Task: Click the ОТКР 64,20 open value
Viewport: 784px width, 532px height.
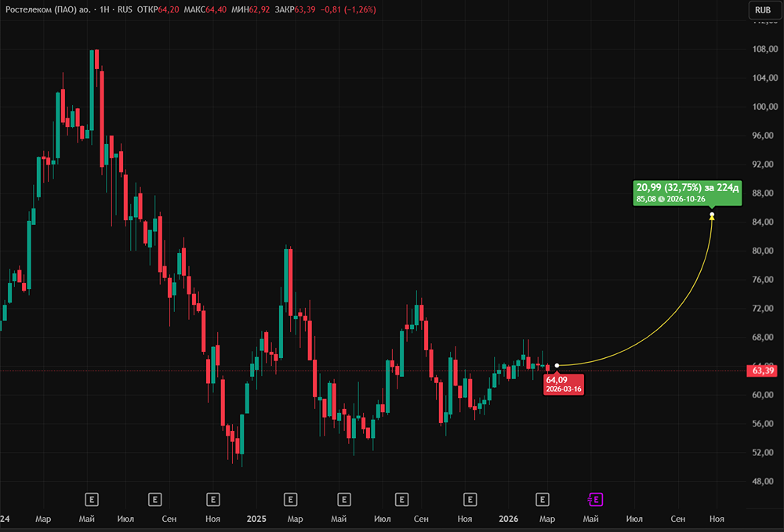Action: click(158, 9)
